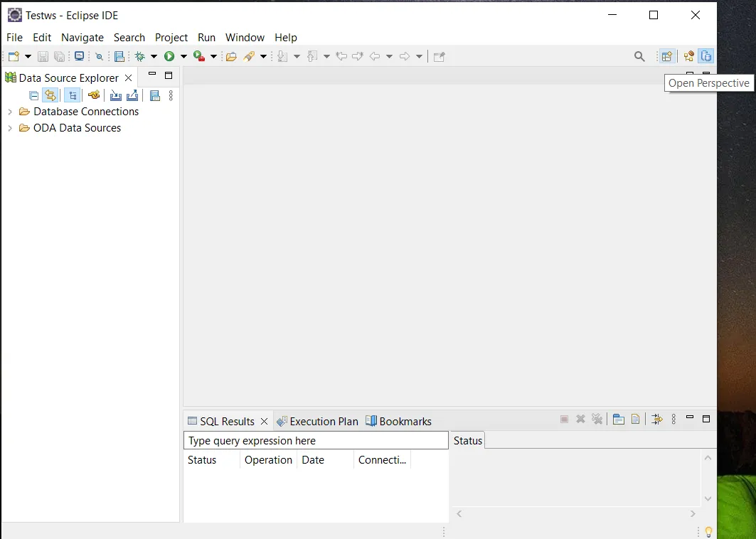Screen dimensions: 756x539
Task: Switch to the Execution Plan tab
Action: coord(318,422)
